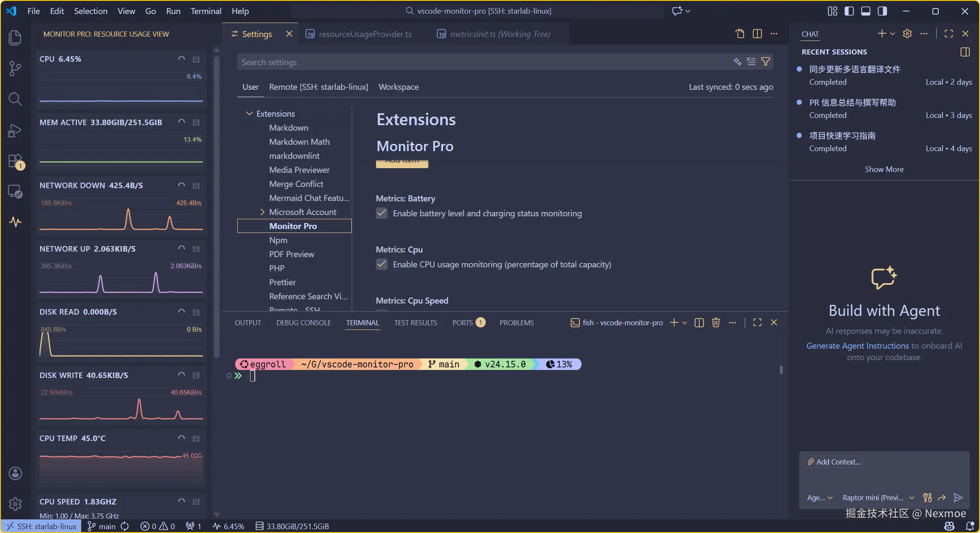This screenshot has height=533, width=980.
Task: Expand Microsoft Account settings group
Action: click(262, 212)
